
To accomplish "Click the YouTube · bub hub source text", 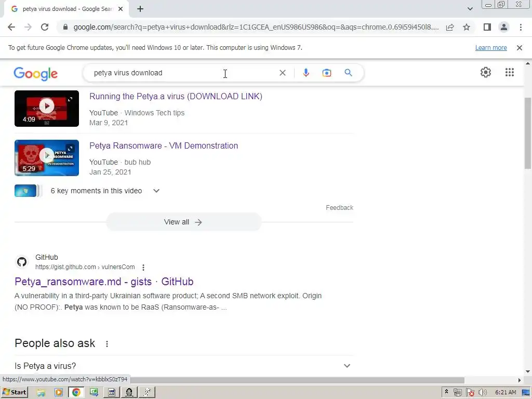I will [x=120, y=162].
